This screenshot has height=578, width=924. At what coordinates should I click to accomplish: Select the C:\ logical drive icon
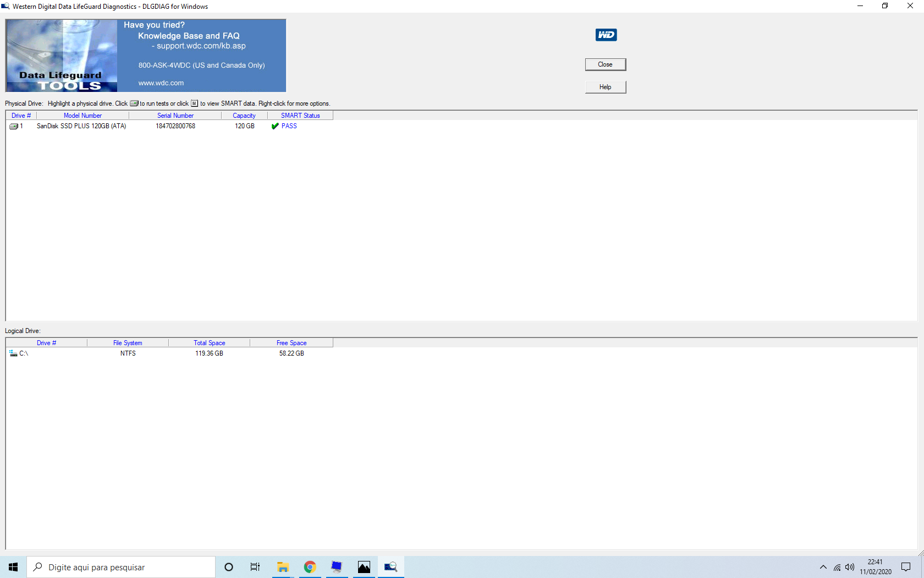(13, 353)
